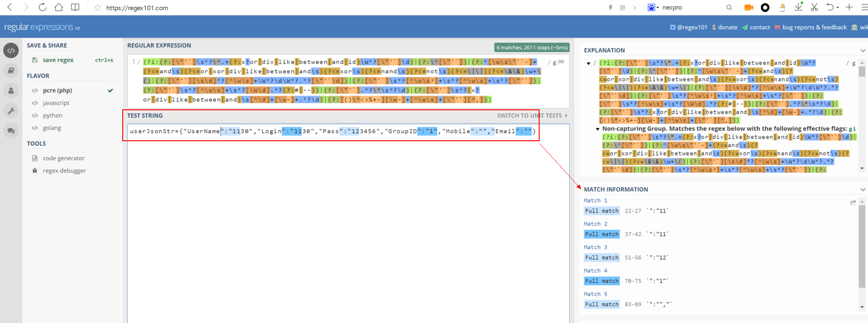
Task: Collapse the Non-capturing Group tree node
Action: coord(598,129)
